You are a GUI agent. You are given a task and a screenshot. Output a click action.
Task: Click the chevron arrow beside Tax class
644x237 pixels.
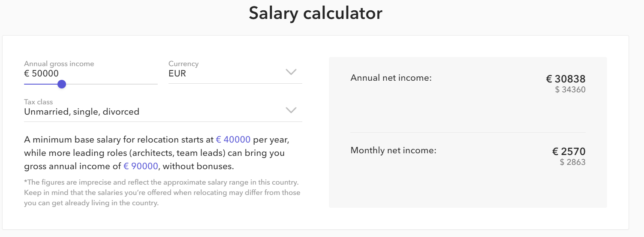click(291, 110)
